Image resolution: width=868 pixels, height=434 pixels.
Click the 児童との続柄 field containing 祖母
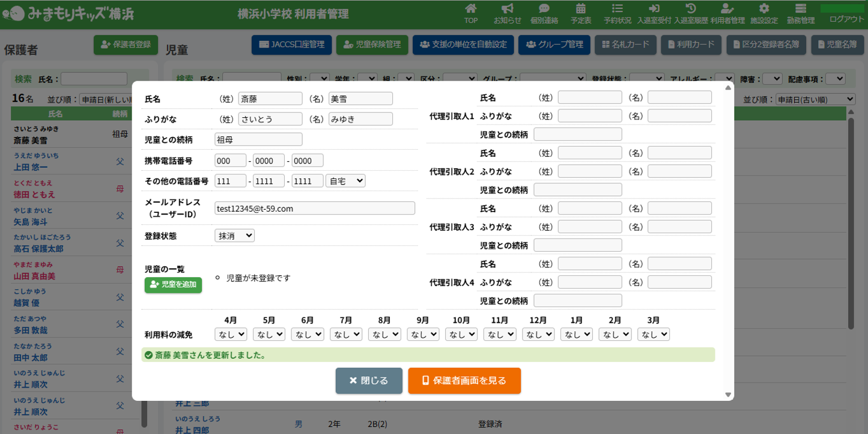tap(258, 139)
